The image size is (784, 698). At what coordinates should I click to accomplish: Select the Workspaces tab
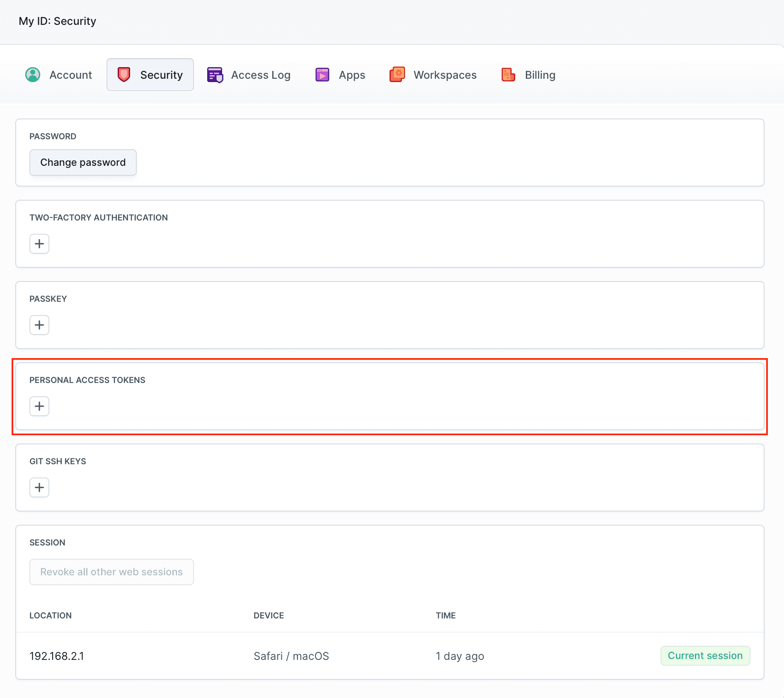(445, 75)
